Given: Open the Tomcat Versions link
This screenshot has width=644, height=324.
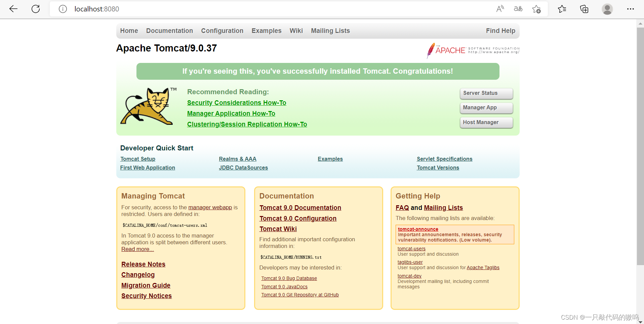Looking at the screenshot, I should [438, 168].
